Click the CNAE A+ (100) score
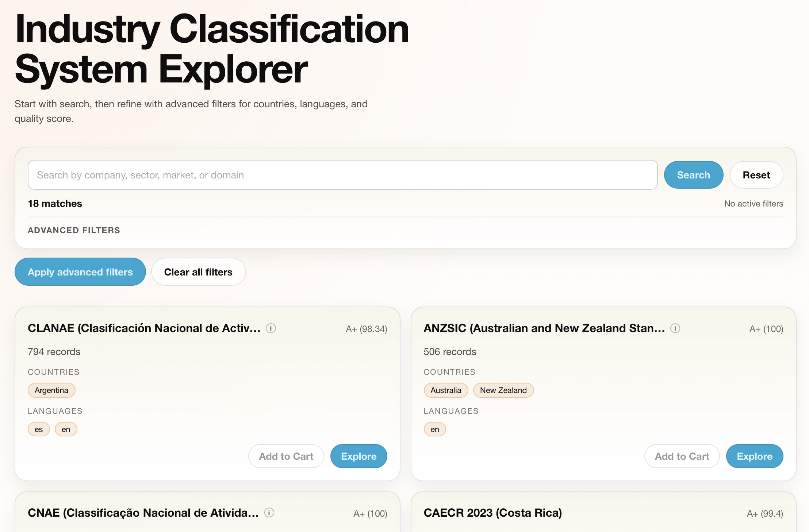The height and width of the screenshot is (532, 809). pyautogui.click(x=370, y=513)
